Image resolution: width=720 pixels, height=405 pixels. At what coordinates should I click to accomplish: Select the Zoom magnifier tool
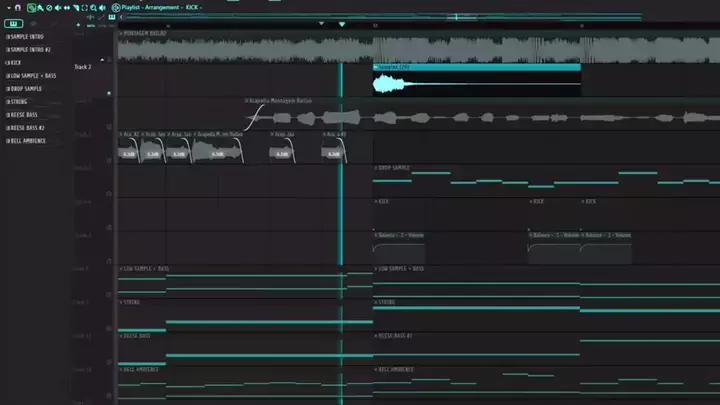pos(94,7)
